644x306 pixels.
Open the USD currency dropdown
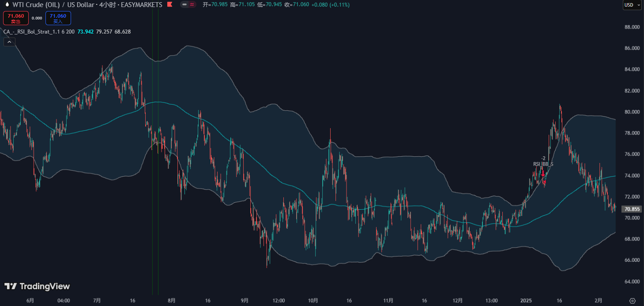[x=632, y=5]
